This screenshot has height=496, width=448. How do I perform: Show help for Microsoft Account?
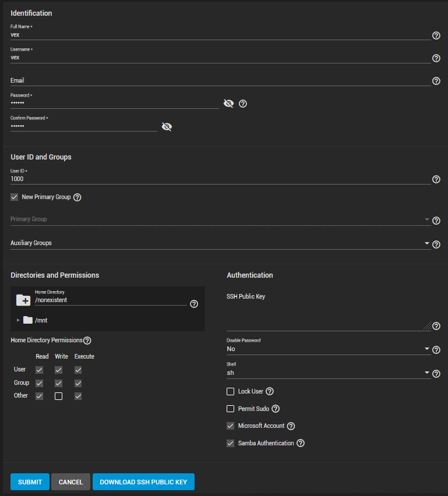(291, 426)
